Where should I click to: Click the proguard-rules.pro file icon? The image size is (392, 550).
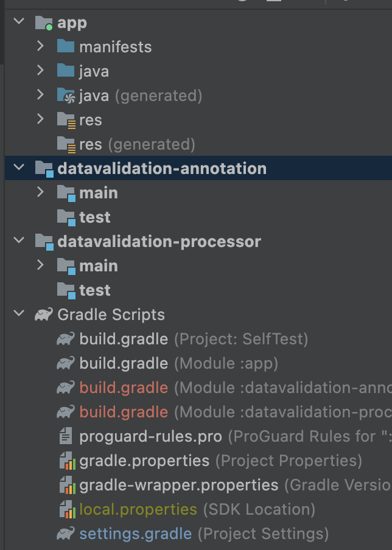point(66,436)
